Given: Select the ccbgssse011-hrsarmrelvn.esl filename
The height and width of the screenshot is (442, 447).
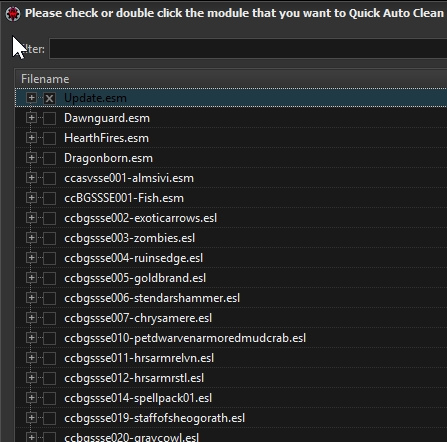Looking at the screenshot, I should pyautogui.click(x=139, y=358).
